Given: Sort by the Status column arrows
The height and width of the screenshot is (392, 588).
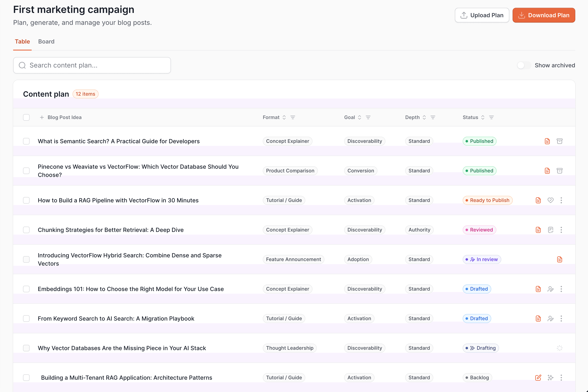Looking at the screenshot, I should (x=483, y=117).
